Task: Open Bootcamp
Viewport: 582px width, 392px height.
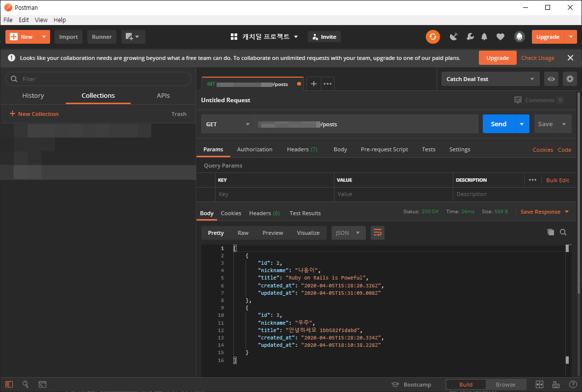Action: (411, 385)
